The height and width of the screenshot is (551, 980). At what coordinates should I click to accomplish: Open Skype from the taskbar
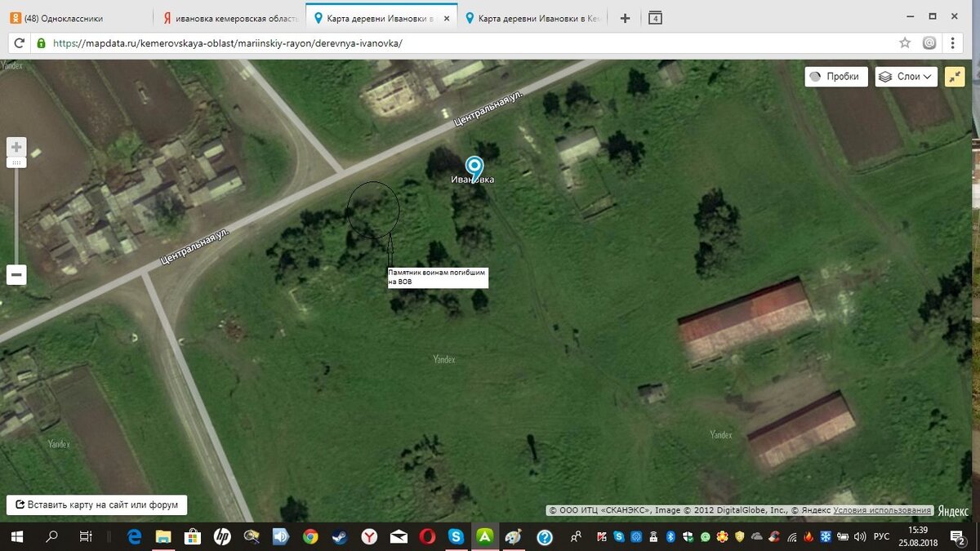pos(457,536)
